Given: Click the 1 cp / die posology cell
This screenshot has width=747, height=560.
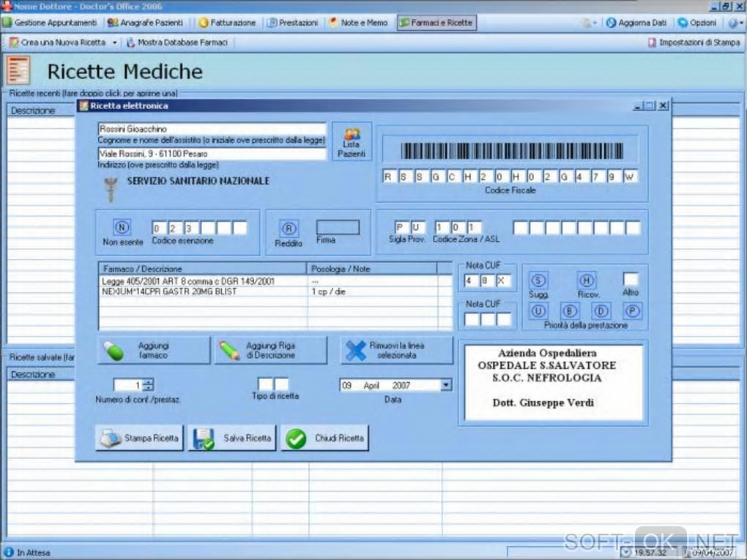Looking at the screenshot, I should click(373, 291).
